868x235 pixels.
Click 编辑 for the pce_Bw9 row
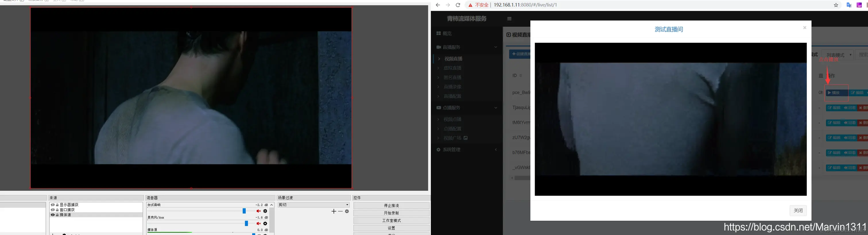858,93
